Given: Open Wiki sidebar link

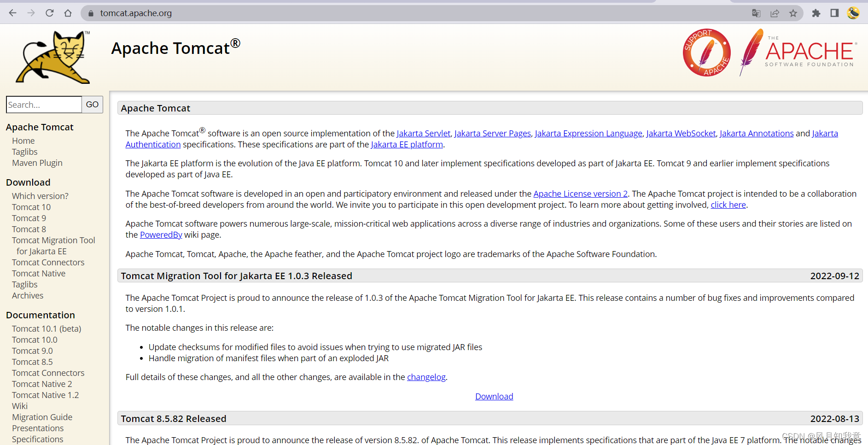Looking at the screenshot, I should [20, 406].
